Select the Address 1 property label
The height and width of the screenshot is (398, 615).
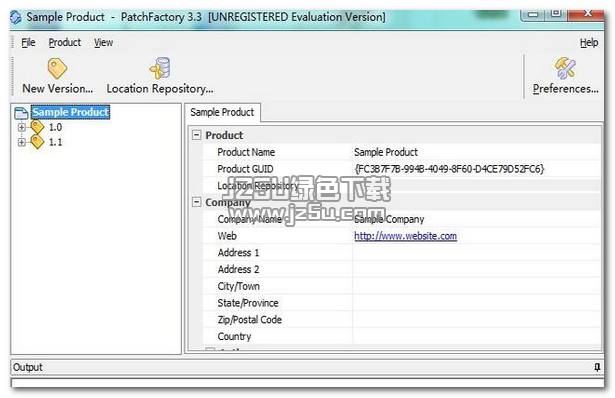click(x=238, y=253)
